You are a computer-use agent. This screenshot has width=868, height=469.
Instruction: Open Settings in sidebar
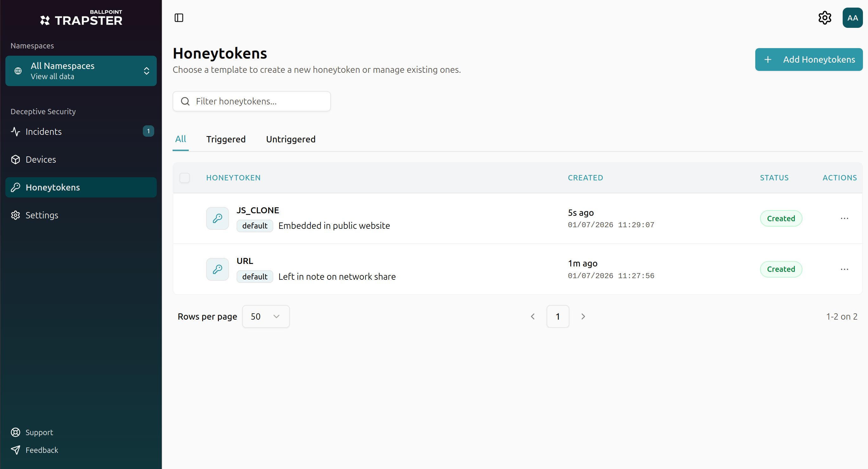coord(81,215)
